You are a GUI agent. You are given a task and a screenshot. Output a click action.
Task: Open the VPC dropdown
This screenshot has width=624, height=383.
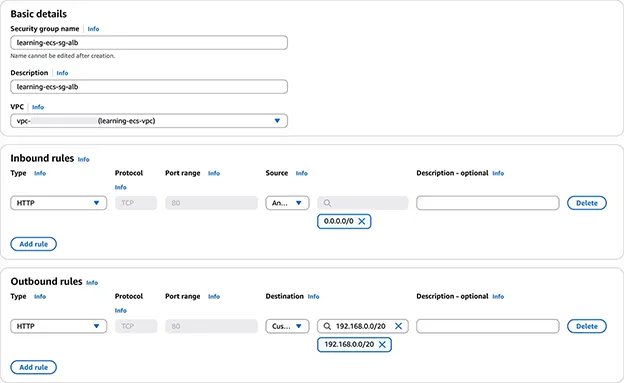tap(149, 121)
